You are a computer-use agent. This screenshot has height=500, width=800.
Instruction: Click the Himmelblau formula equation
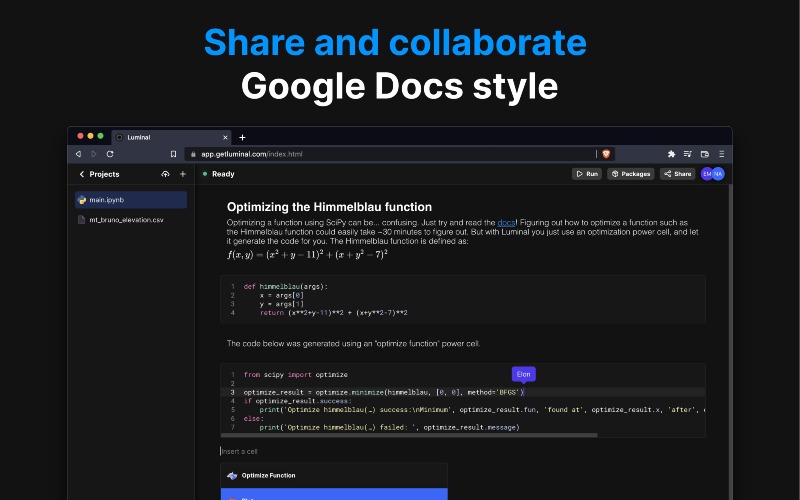[307, 254]
